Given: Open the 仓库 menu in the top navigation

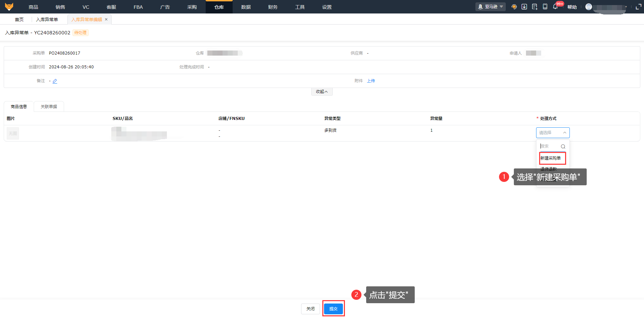Looking at the screenshot, I should point(219,7).
